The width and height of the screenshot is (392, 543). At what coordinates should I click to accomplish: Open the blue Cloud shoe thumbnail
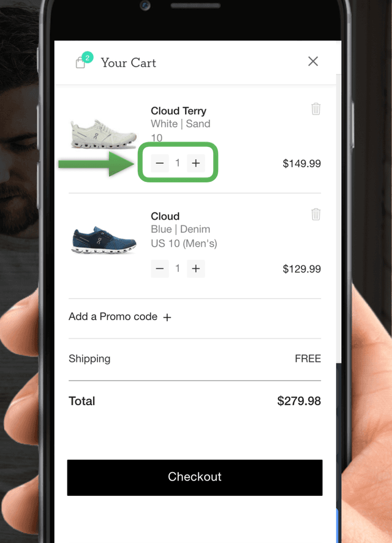coord(104,240)
